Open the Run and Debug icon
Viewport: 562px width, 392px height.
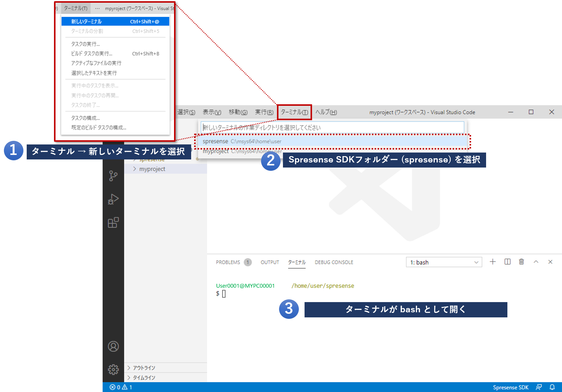pos(113,199)
